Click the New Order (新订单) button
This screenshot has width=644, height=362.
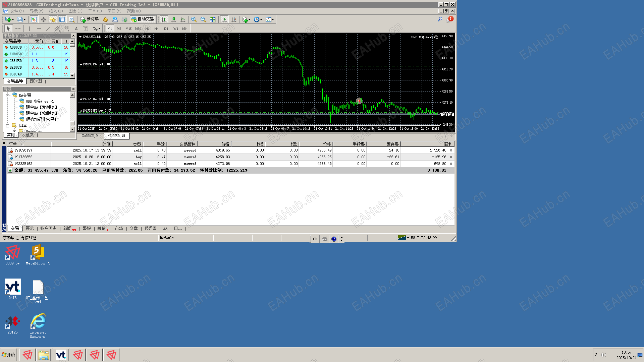tap(89, 19)
